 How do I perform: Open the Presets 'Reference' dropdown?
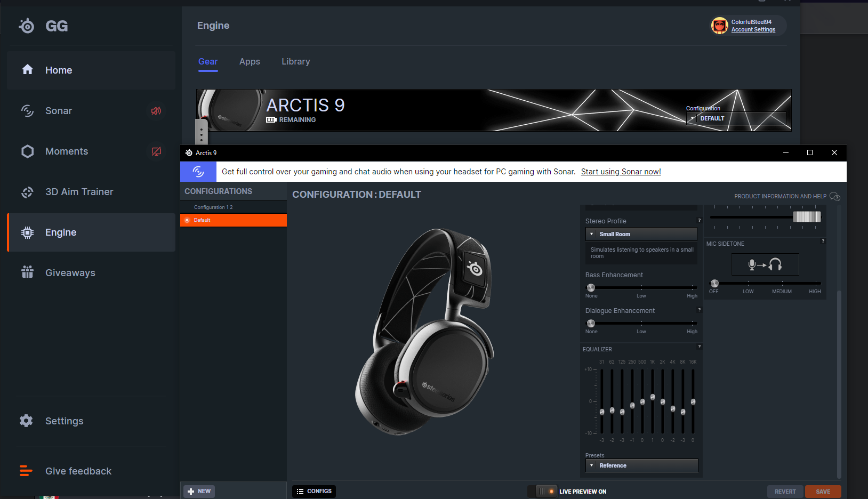click(x=641, y=465)
